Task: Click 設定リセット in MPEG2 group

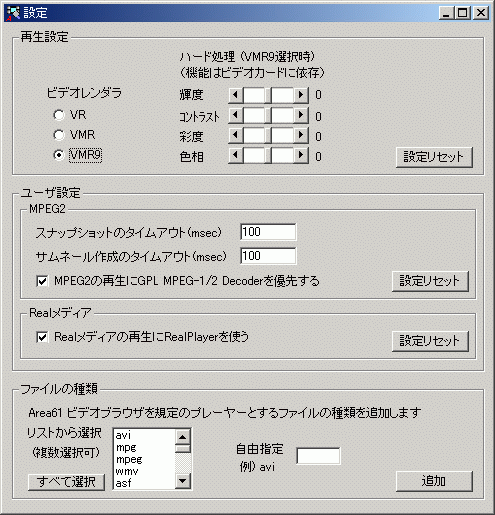Action: pos(430,281)
